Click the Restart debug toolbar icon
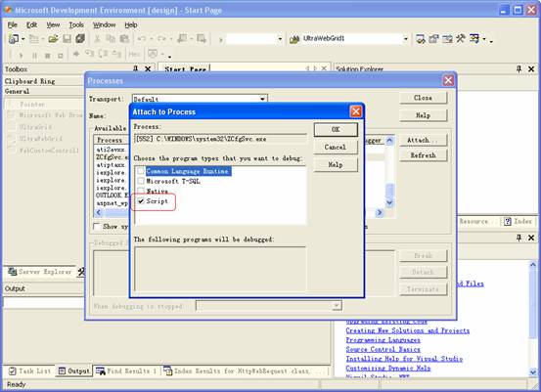This screenshot has height=392, width=541. (x=60, y=55)
